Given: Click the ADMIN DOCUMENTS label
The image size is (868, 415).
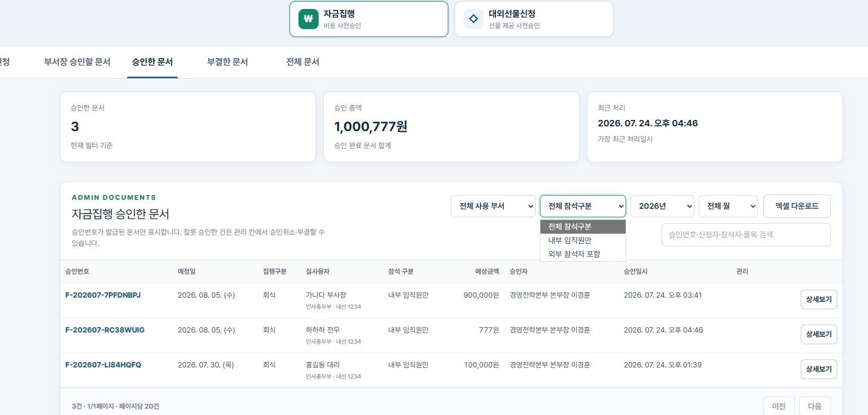Looking at the screenshot, I should tap(114, 198).
